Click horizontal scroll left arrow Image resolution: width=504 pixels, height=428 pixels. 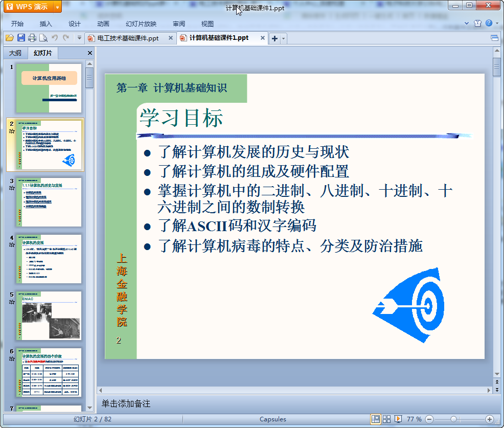click(101, 390)
